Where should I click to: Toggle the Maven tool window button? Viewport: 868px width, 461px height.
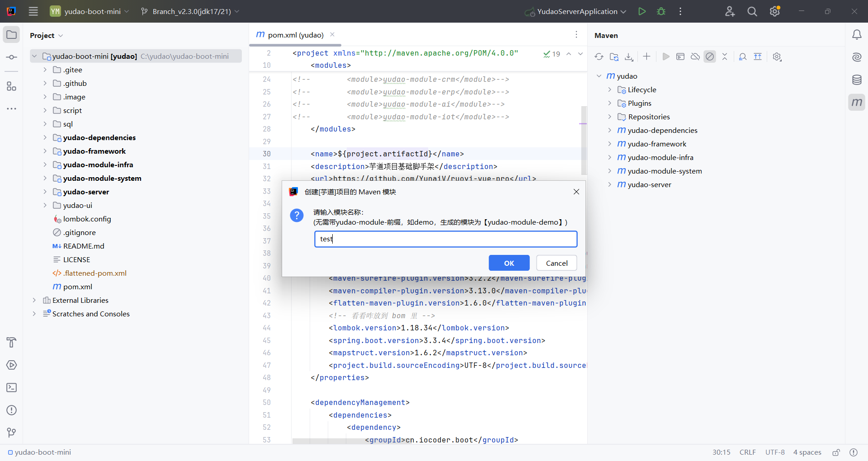[x=857, y=102]
